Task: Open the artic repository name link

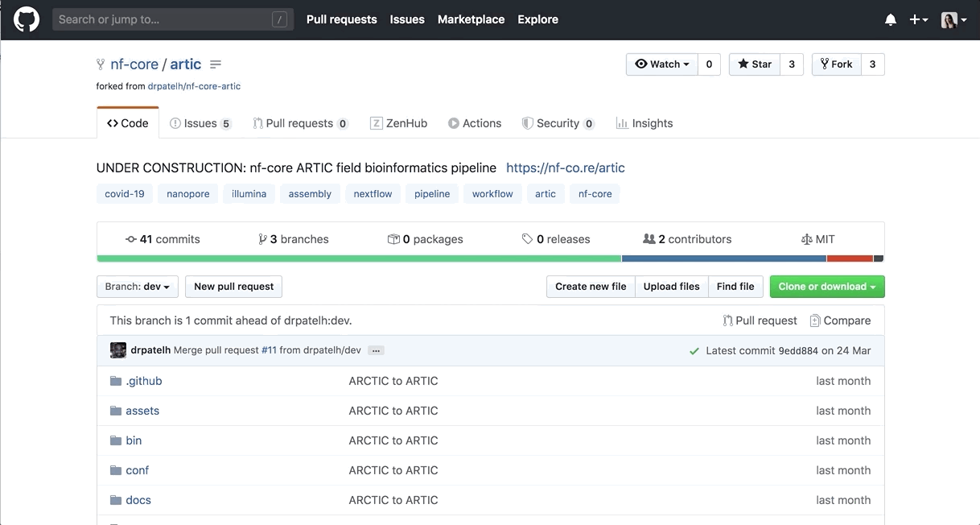Action: click(186, 64)
